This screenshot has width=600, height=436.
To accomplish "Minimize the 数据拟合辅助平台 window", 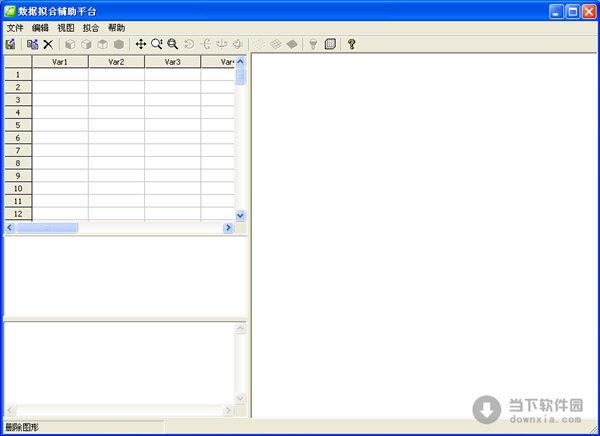I will (x=556, y=11).
